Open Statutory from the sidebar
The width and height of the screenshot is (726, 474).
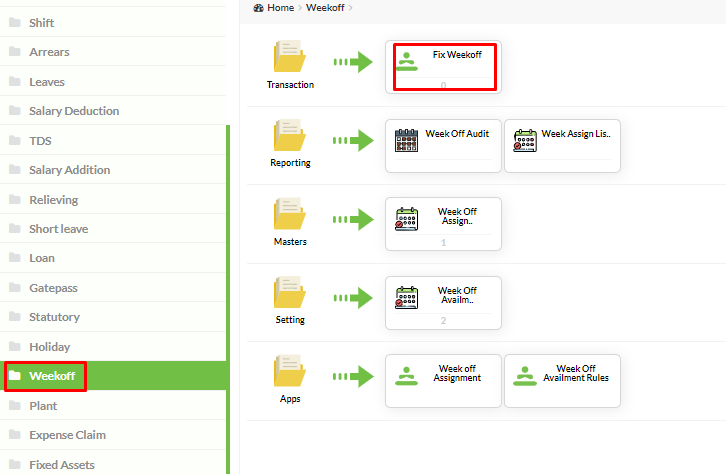click(113, 317)
